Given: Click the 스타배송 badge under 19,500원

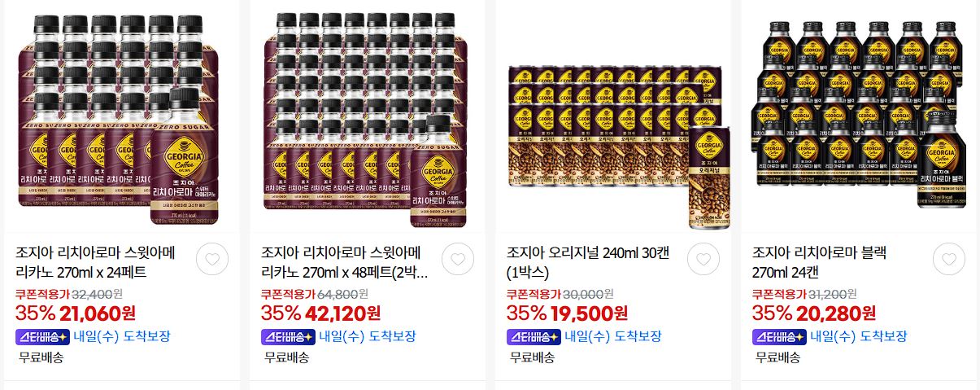Looking at the screenshot, I should pos(534,336).
